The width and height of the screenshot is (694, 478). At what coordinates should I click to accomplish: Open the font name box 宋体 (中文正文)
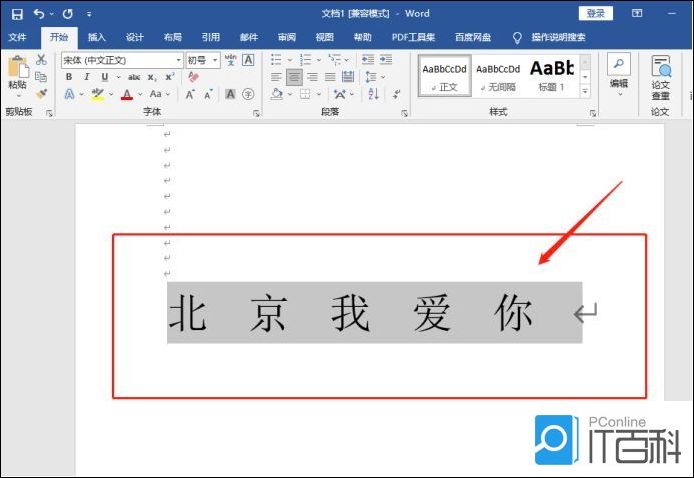(122, 60)
